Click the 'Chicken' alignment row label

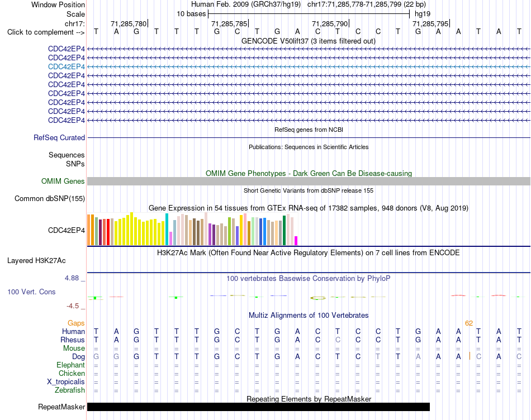point(72,373)
